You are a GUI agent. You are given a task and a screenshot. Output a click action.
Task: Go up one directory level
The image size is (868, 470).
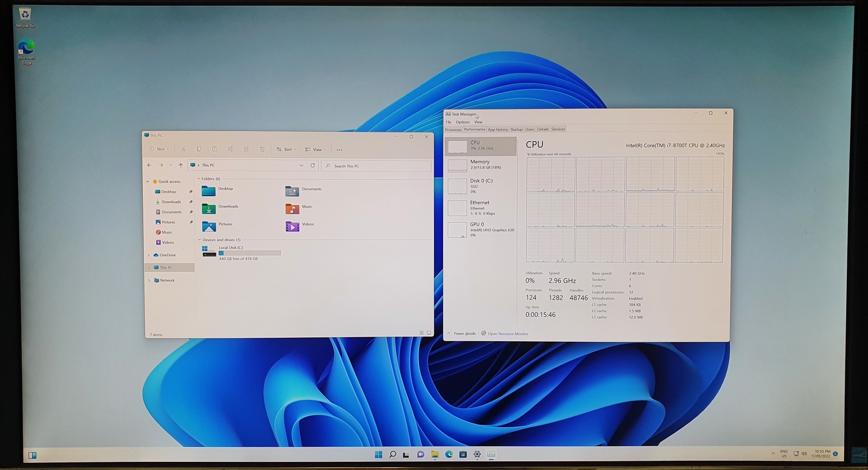click(x=181, y=165)
